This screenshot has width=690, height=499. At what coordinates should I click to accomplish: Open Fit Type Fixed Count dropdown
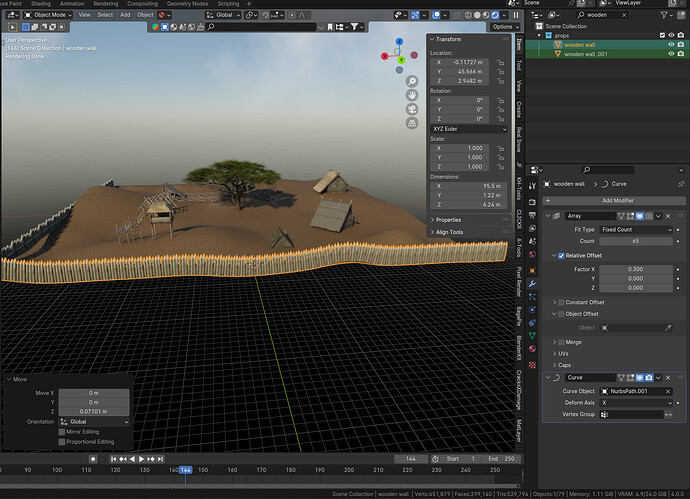(636, 230)
